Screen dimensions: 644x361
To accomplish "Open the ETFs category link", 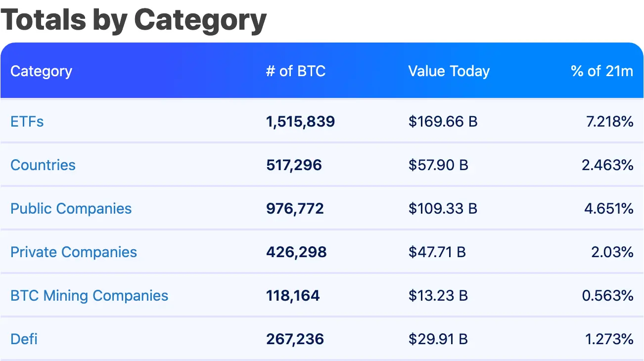I will point(27,122).
